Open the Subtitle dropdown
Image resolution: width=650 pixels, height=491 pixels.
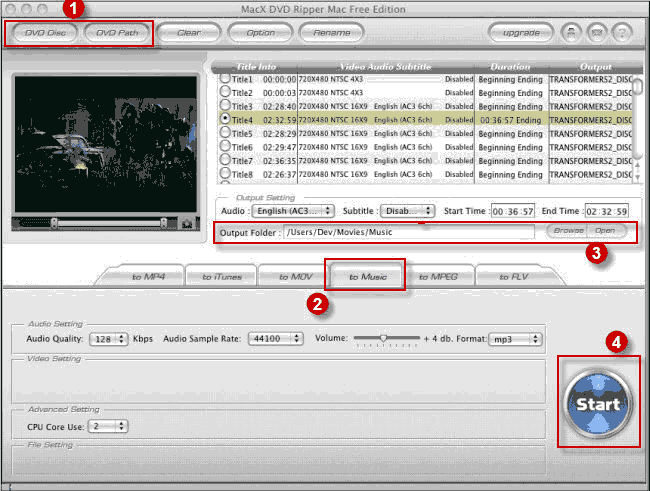pyautogui.click(x=407, y=211)
